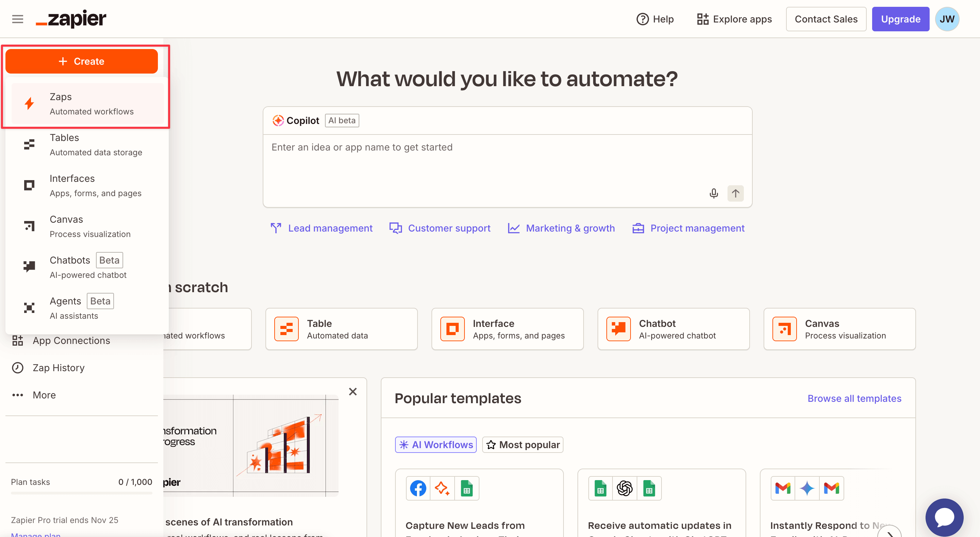Select Tables in the Create menu
Viewport: 980px width, 537px height.
(87, 145)
